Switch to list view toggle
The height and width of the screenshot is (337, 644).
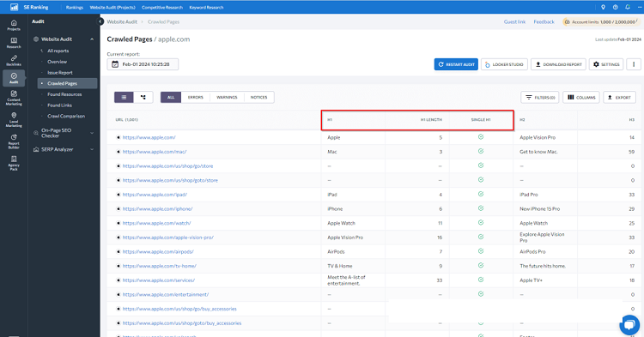click(124, 97)
